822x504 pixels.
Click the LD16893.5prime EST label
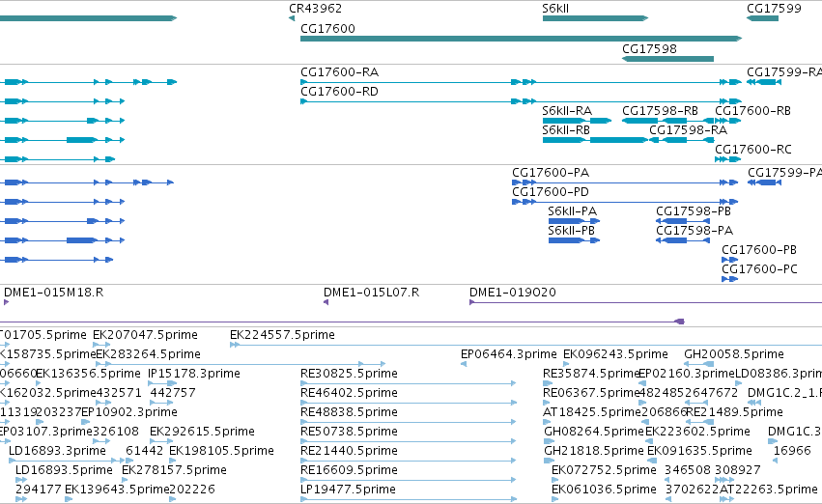point(64,470)
